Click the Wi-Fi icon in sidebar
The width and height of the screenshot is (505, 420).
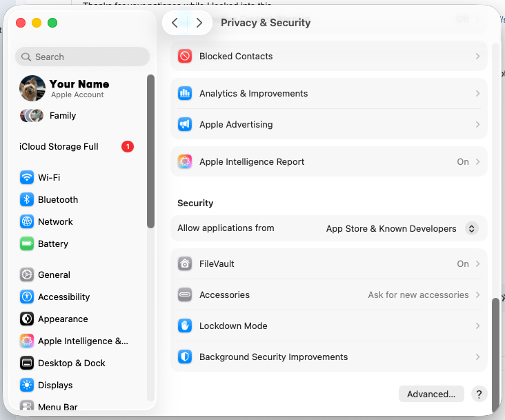(27, 177)
